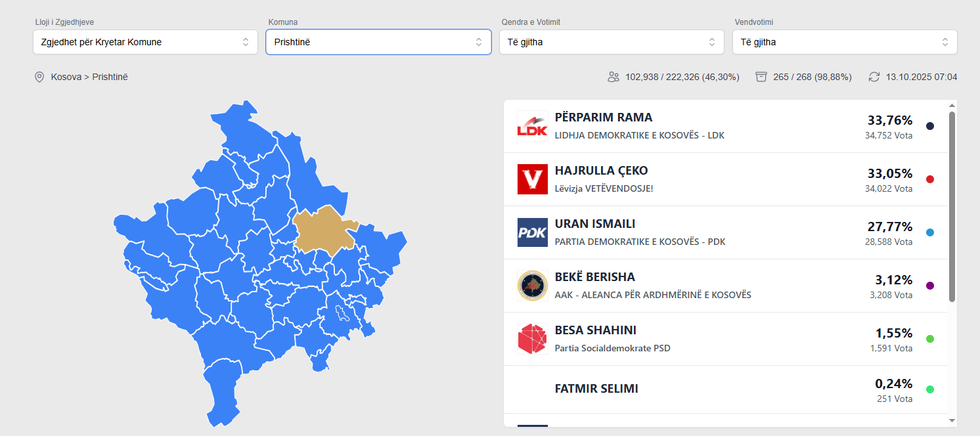Click the PDK party logo

coord(532,233)
